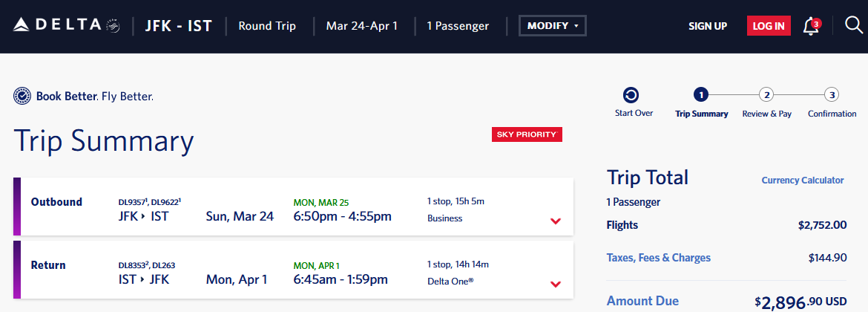This screenshot has width=868, height=312.
Task: Open the Currency Calculator link
Action: pos(803,180)
